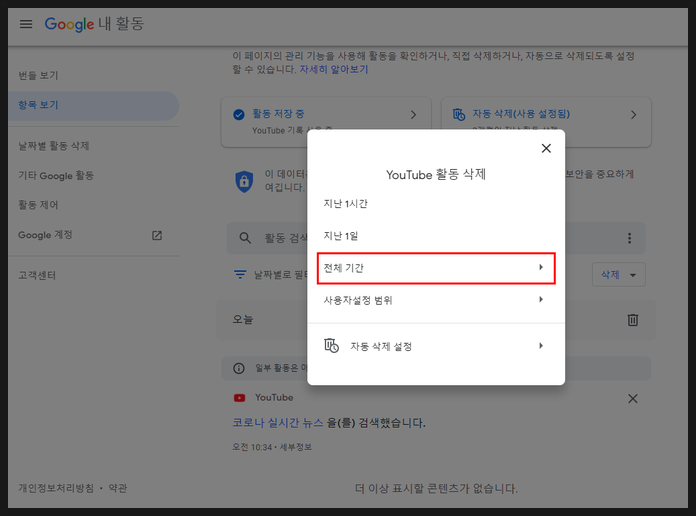Screen dimensions: 696x516
Task: Click the auto-delete clock icon in dialog
Action: coord(331,345)
